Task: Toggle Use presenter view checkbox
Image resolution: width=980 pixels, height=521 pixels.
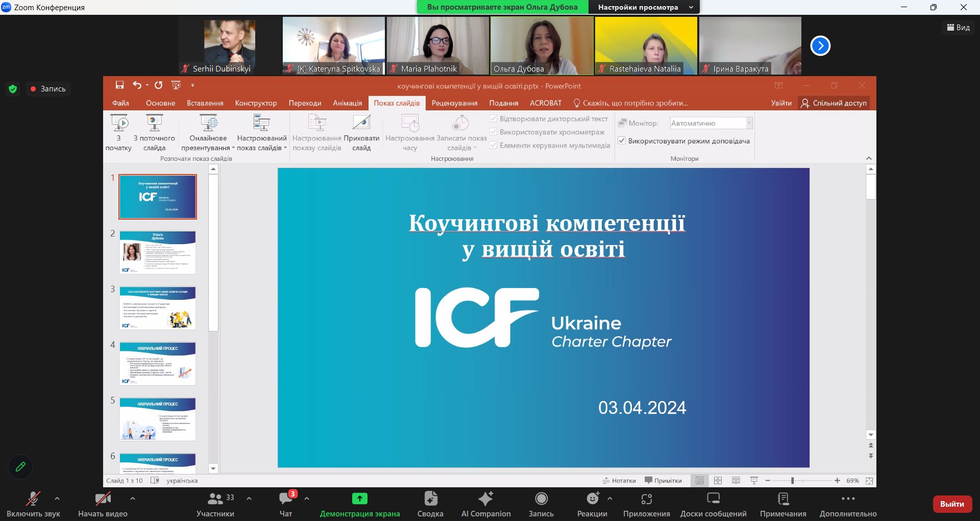Action: pyautogui.click(x=622, y=140)
